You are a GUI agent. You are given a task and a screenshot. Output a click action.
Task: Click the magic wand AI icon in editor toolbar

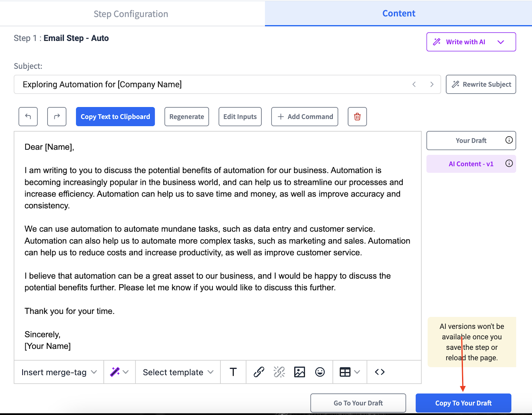115,372
